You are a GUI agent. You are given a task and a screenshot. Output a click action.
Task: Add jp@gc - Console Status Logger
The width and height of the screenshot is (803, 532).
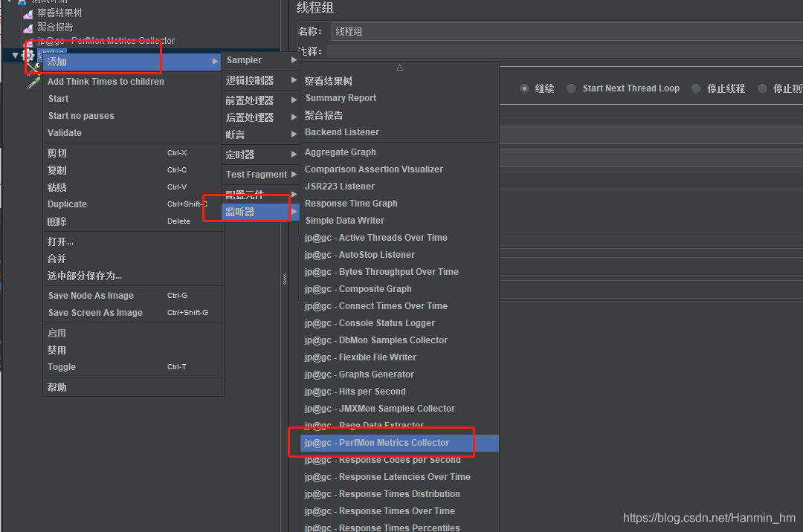[399, 323]
